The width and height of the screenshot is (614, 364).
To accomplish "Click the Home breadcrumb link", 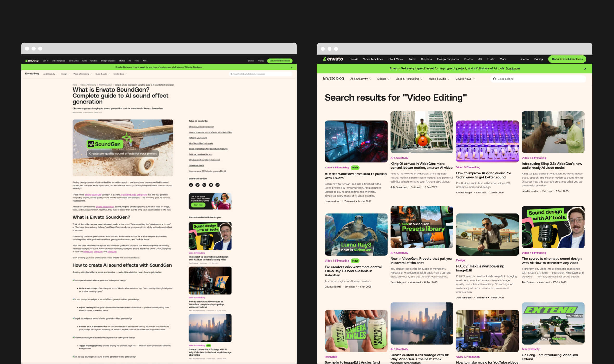I will click(75, 85).
